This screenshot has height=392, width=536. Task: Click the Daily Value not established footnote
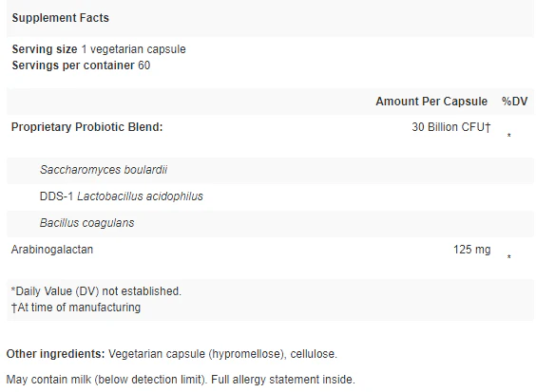[96, 291]
